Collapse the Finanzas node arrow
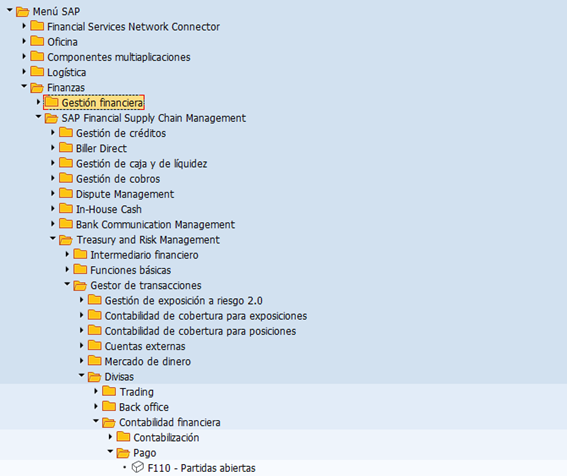This screenshot has width=567, height=476. 24,86
